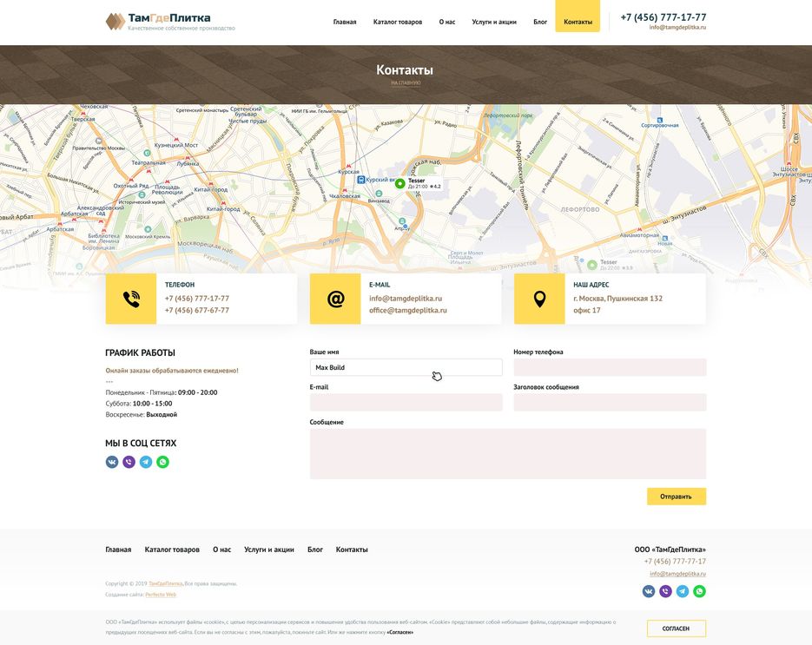
Task: Click the office@tamgdeplitka.ru email link
Action: (x=407, y=310)
